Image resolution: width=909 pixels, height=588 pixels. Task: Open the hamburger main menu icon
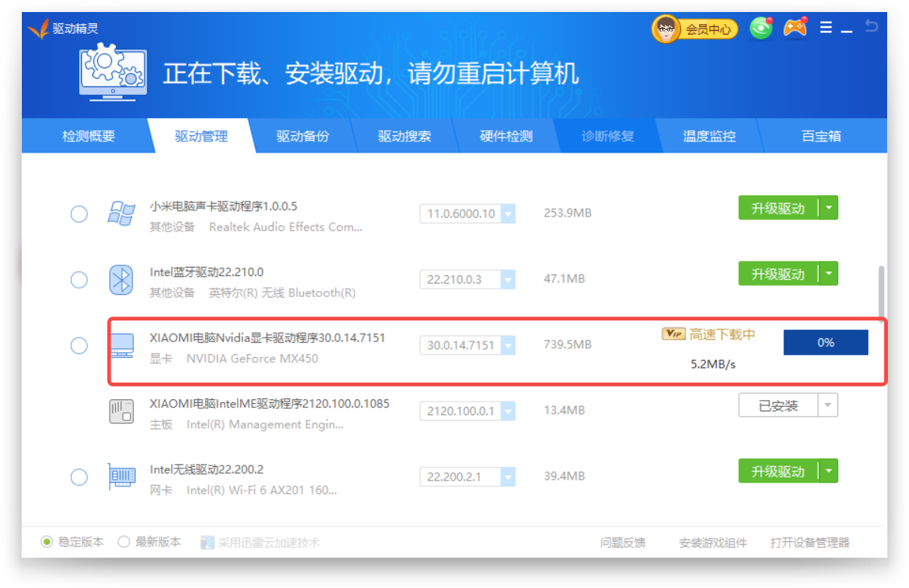coord(825,28)
